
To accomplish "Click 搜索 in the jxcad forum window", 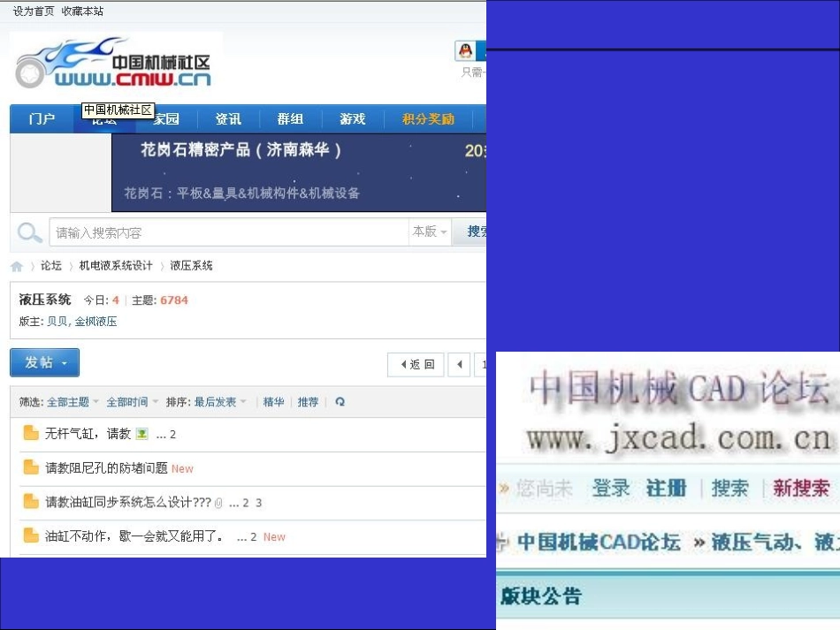I will coord(729,488).
